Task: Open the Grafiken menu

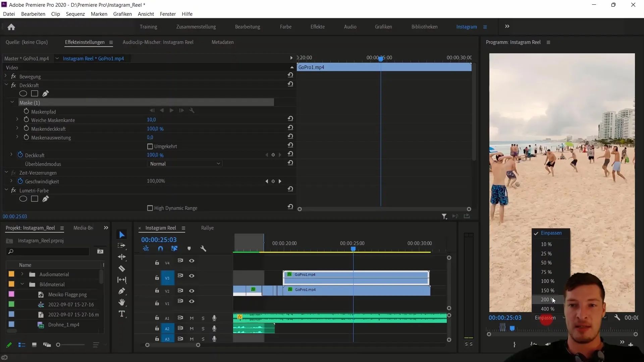Action: coord(122,14)
